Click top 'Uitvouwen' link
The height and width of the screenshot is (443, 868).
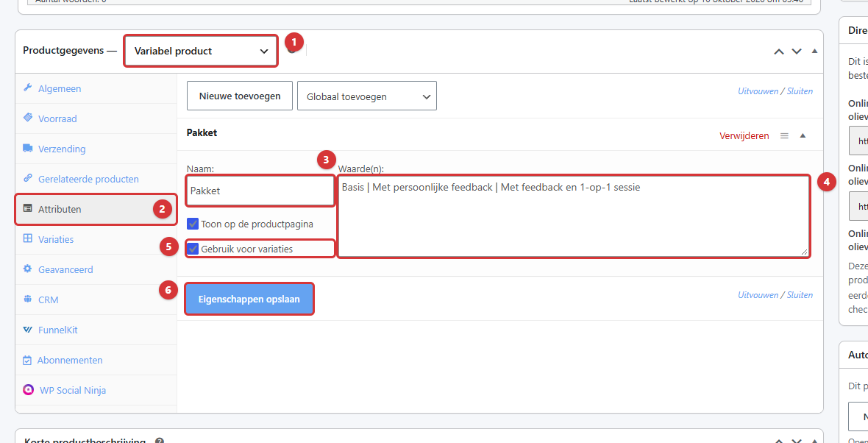click(758, 91)
